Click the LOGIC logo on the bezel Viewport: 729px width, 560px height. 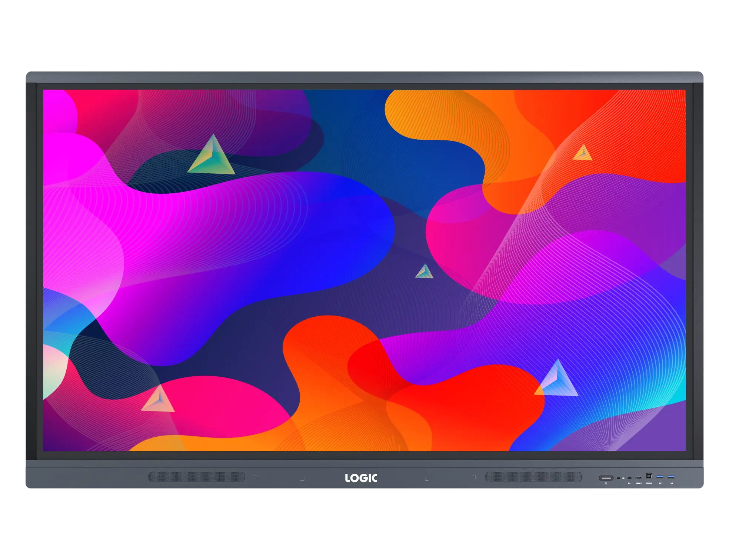tap(361, 478)
